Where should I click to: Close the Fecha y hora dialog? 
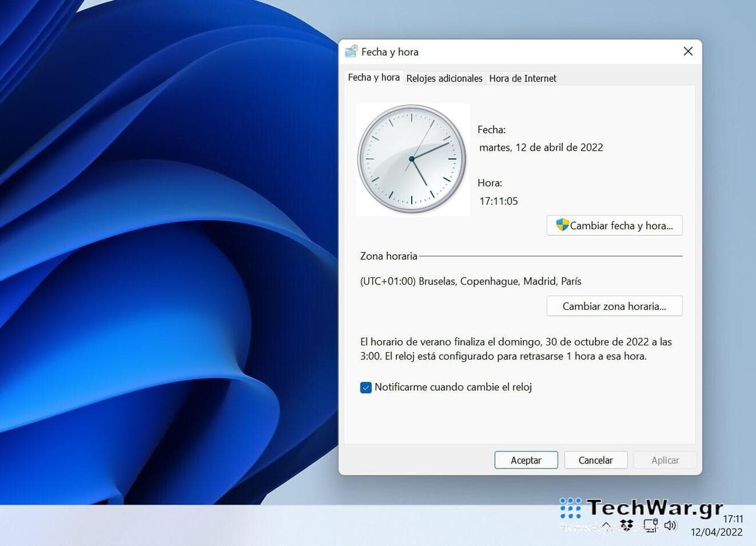(x=688, y=51)
